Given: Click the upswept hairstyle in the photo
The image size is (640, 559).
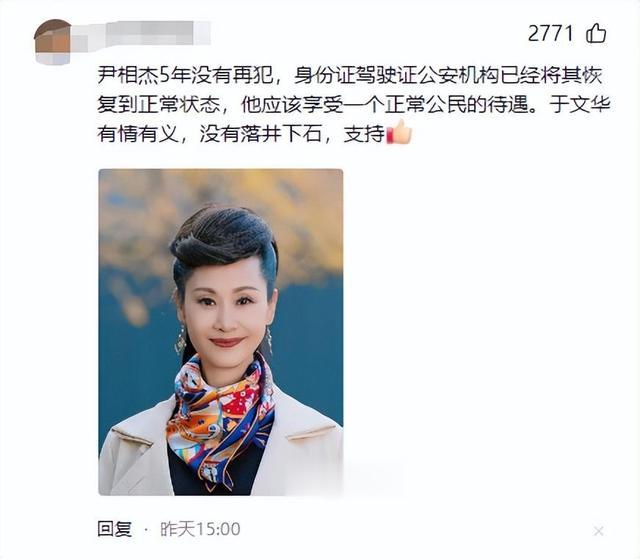Looking at the screenshot, I should [x=224, y=241].
